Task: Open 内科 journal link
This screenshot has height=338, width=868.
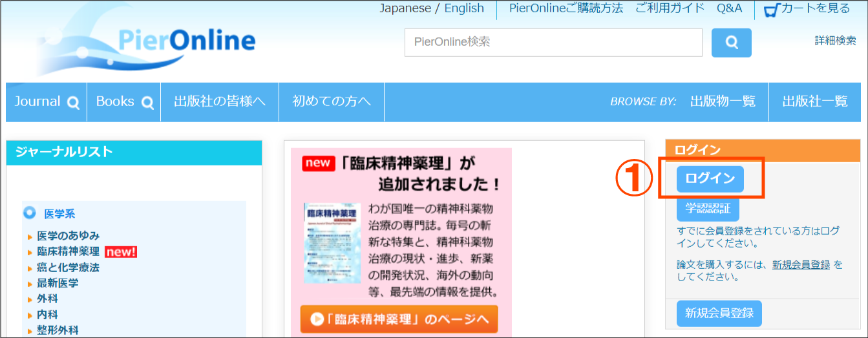Action: (48, 314)
